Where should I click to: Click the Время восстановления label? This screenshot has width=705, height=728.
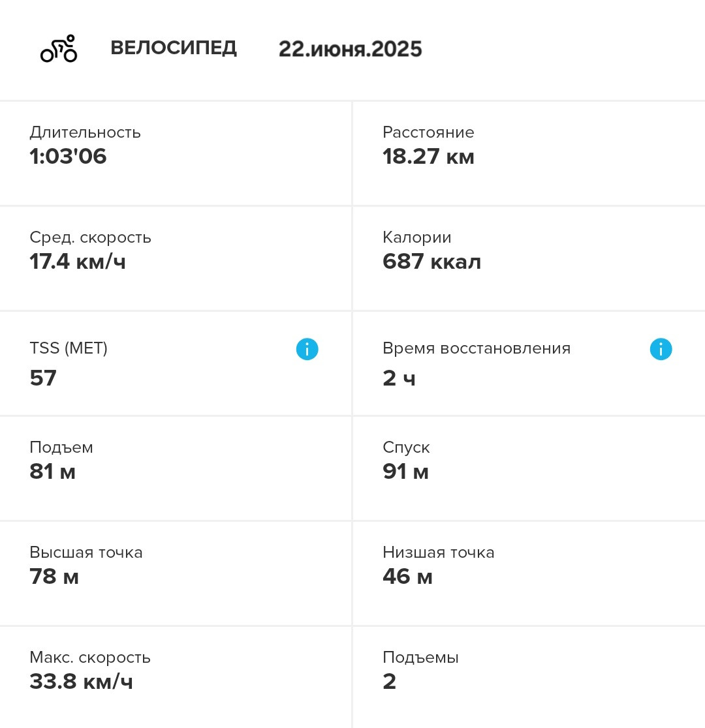pyautogui.click(x=477, y=348)
